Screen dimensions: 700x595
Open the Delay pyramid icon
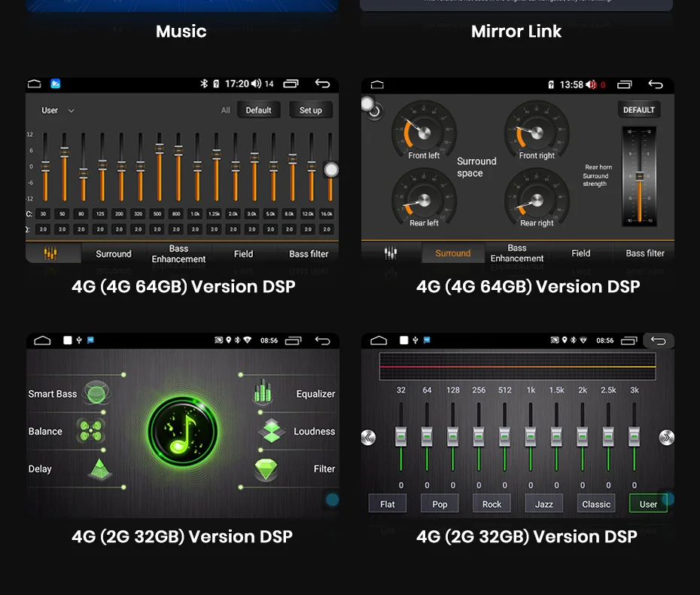click(99, 468)
